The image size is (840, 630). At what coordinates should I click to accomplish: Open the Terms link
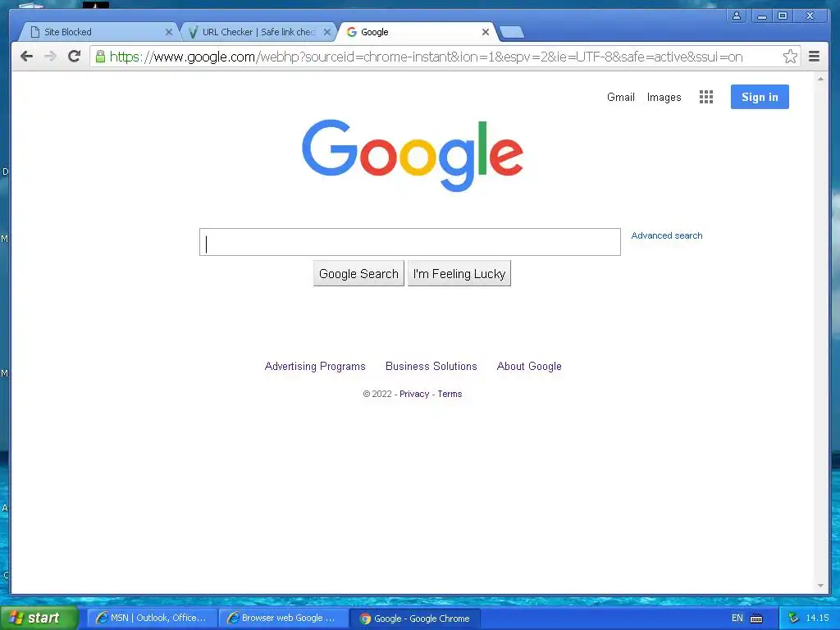450,394
